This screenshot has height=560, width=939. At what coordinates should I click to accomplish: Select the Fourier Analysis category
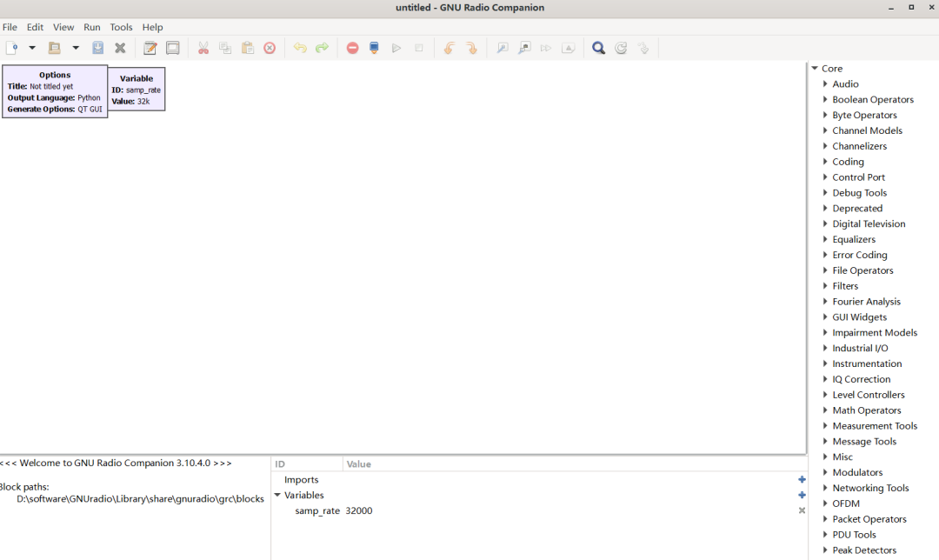click(x=866, y=301)
